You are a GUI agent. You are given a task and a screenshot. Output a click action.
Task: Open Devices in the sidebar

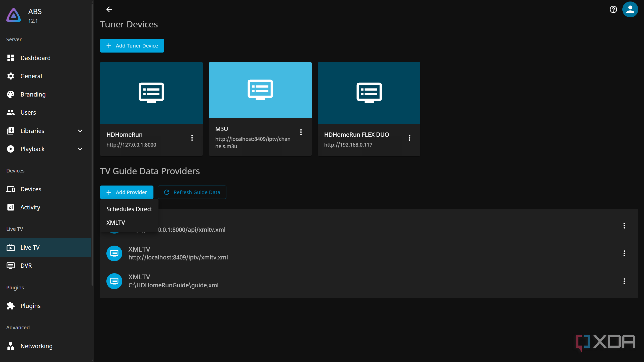[45, 189]
